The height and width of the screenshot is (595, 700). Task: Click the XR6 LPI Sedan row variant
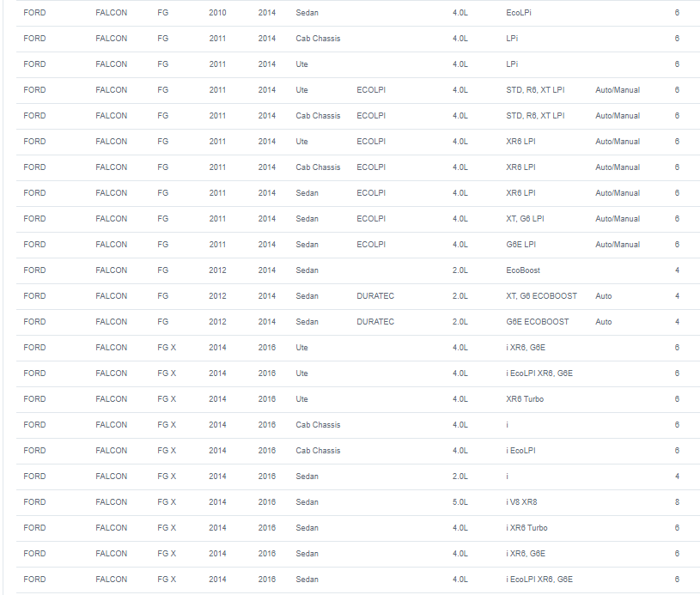click(x=520, y=193)
